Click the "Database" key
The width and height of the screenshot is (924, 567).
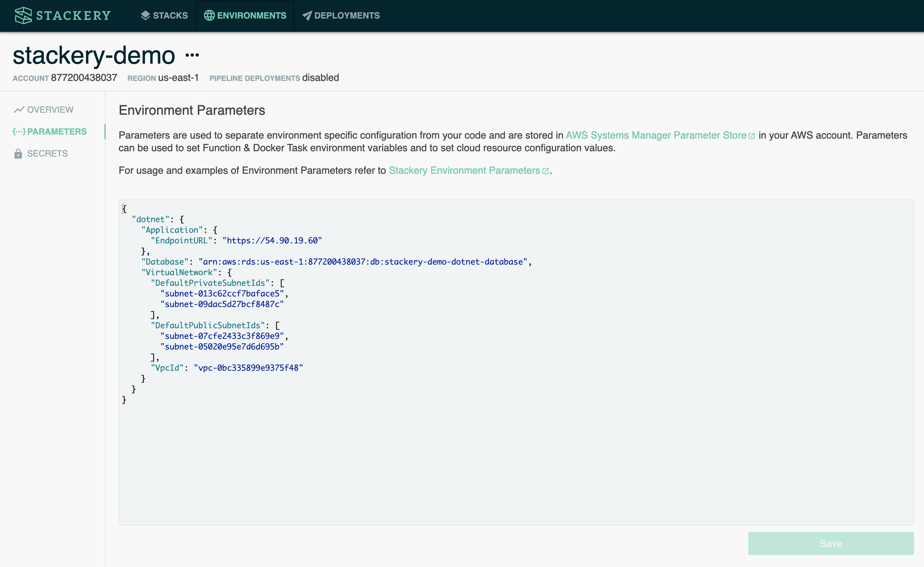click(x=165, y=262)
